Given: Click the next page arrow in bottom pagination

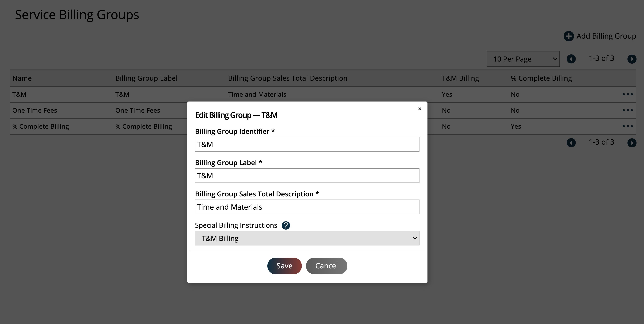Looking at the screenshot, I should click(x=632, y=143).
